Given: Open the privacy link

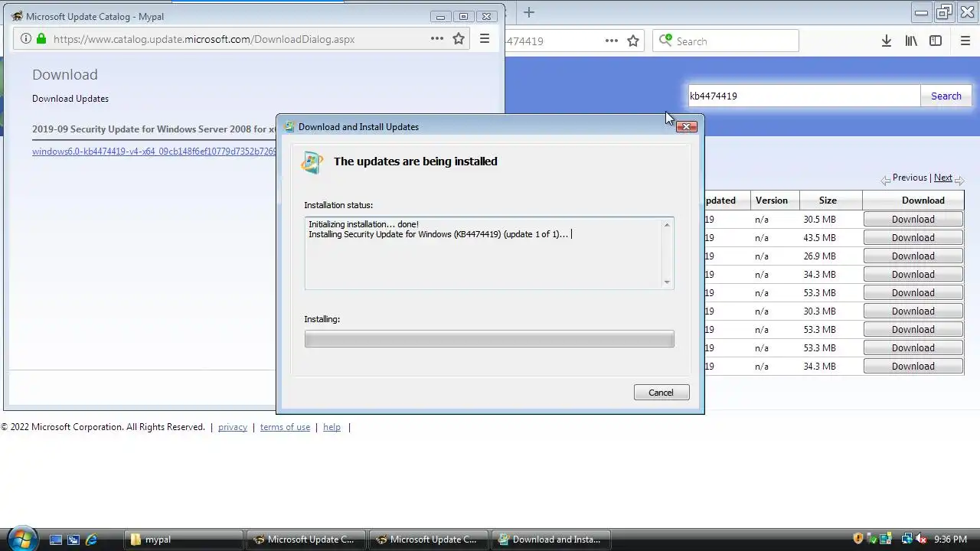Looking at the screenshot, I should (x=233, y=427).
